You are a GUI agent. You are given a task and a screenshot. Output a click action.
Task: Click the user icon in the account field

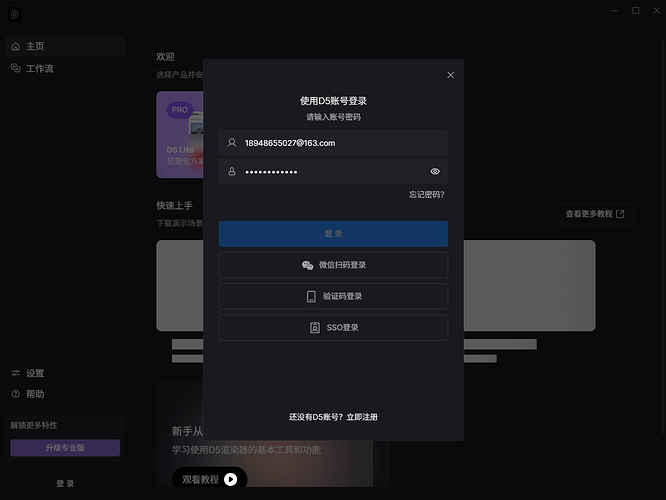(x=232, y=143)
